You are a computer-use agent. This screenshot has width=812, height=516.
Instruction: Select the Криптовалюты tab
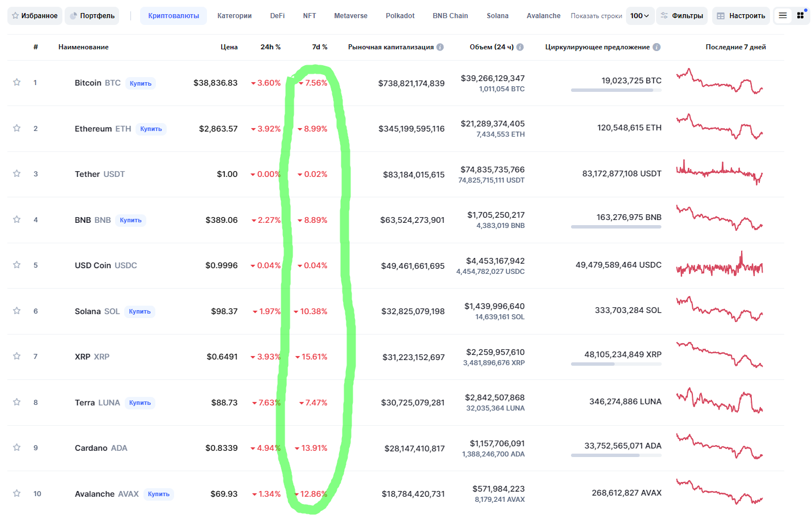[174, 16]
